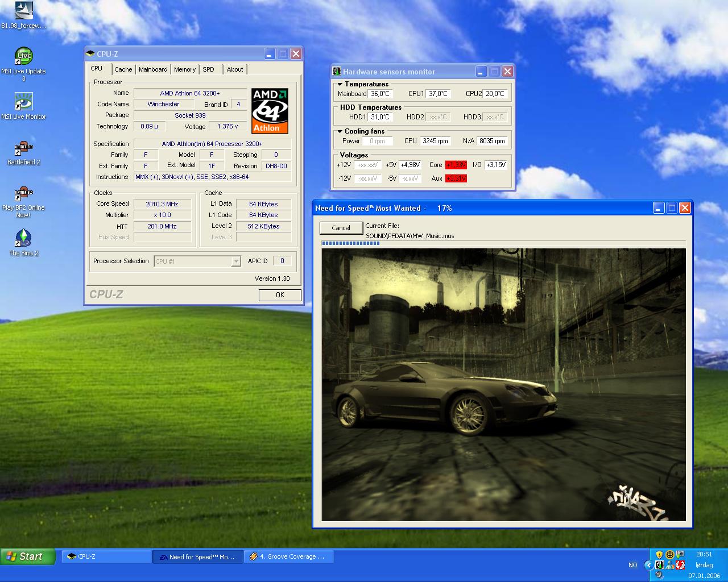728x582 pixels.
Task: Open the Processor Selection dropdown
Action: click(235, 261)
